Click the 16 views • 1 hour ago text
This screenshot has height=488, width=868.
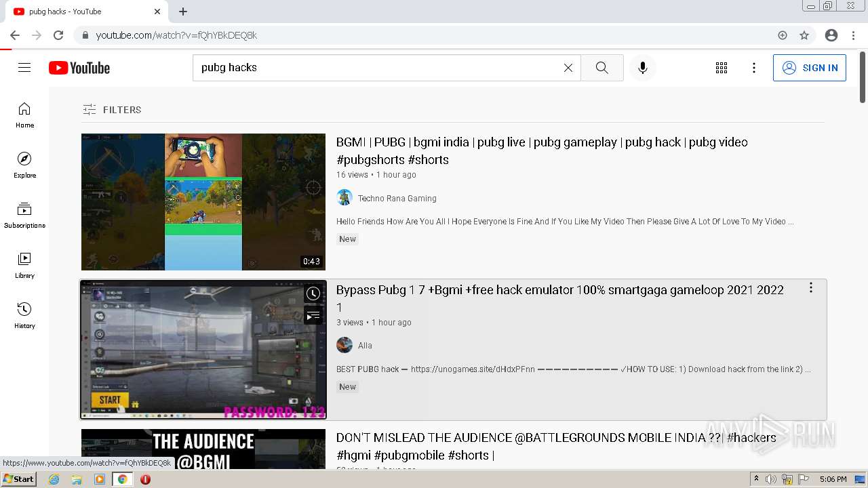coord(376,175)
